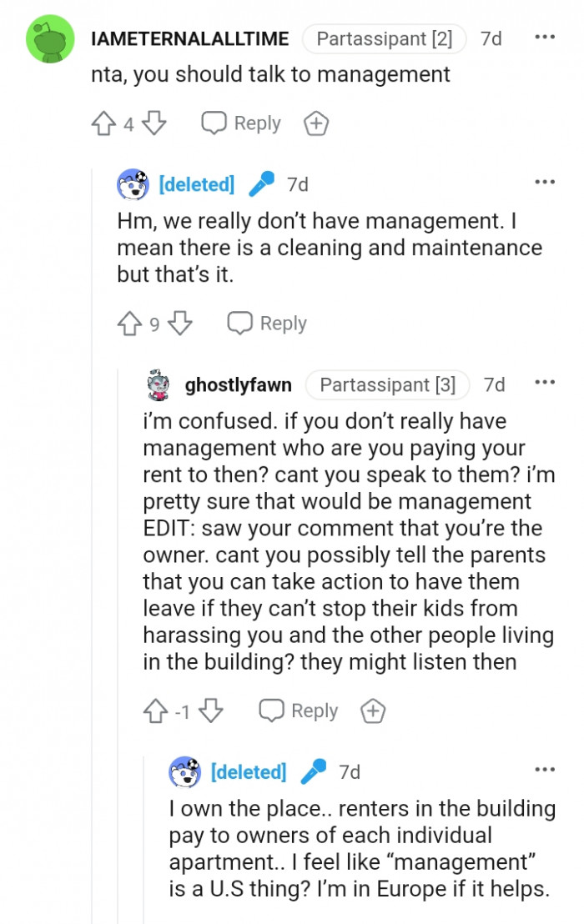Open ghostlyfawn's user profile
The height and width of the screenshot is (924, 584).
[x=238, y=384]
